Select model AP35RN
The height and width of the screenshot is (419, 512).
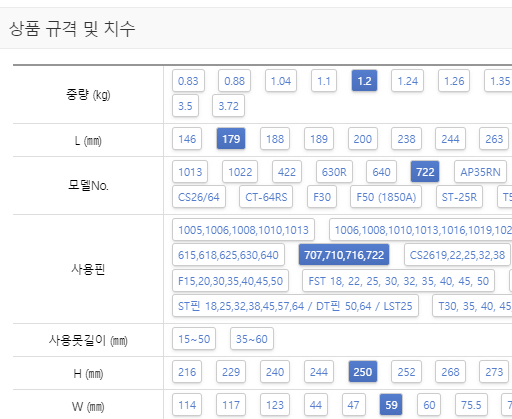tap(480, 172)
